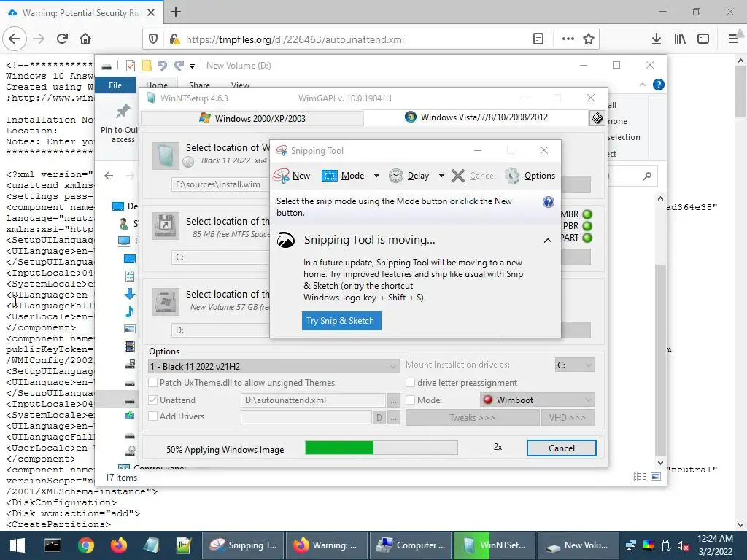This screenshot has width=747, height=560.
Task: Switch to Windows Vista/7/8/10/2008/2012 tab
Action: click(x=476, y=117)
